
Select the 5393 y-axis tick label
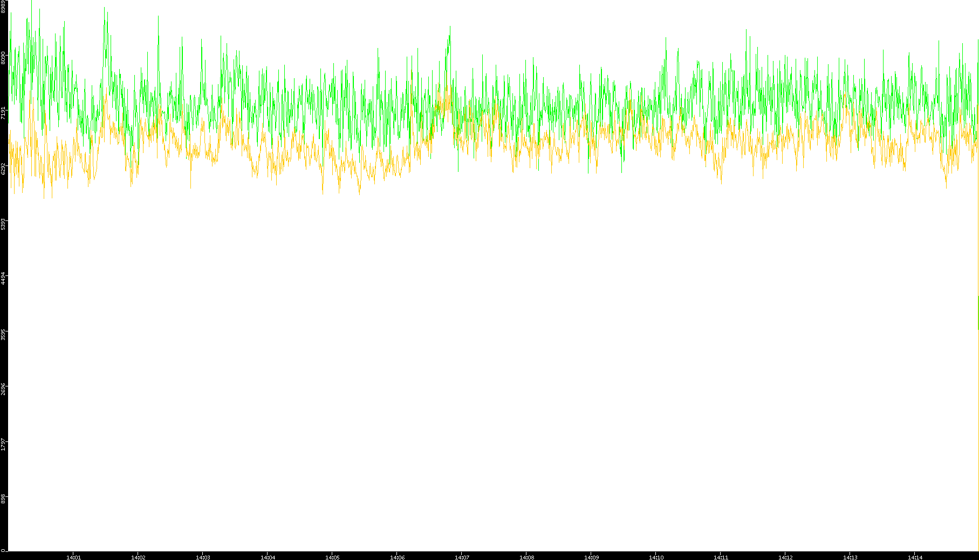pyautogui.click(x=4, y=224)
